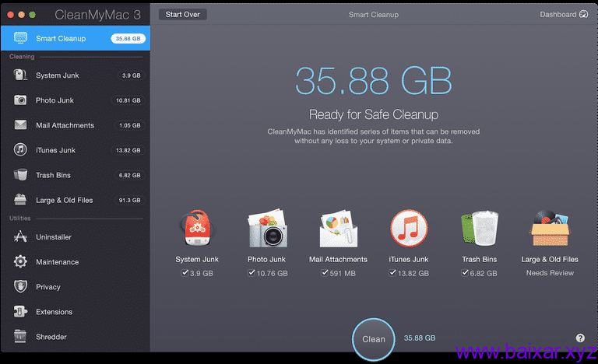Image resolution: width=598 pixels, height=364 pixels.
Task: Select Smart Cleanup in the sidebar
Action: 76,38
